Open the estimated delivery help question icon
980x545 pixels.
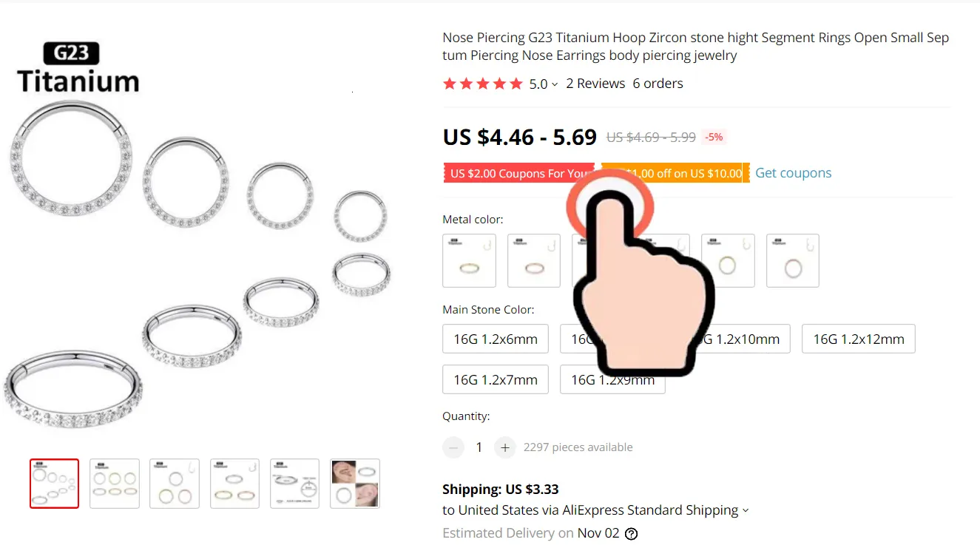pos(631,534)
